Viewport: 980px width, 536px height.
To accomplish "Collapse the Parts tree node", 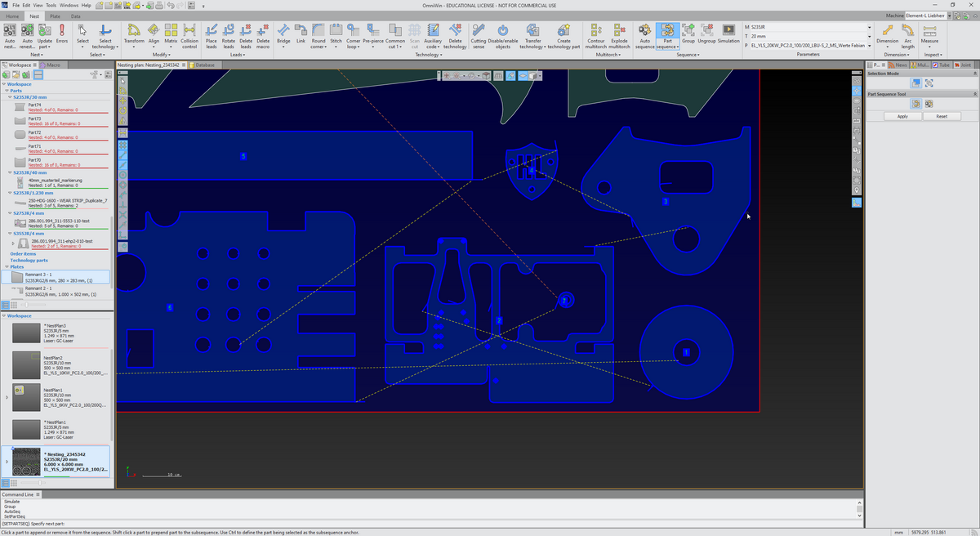I will [x=7, y=91].
